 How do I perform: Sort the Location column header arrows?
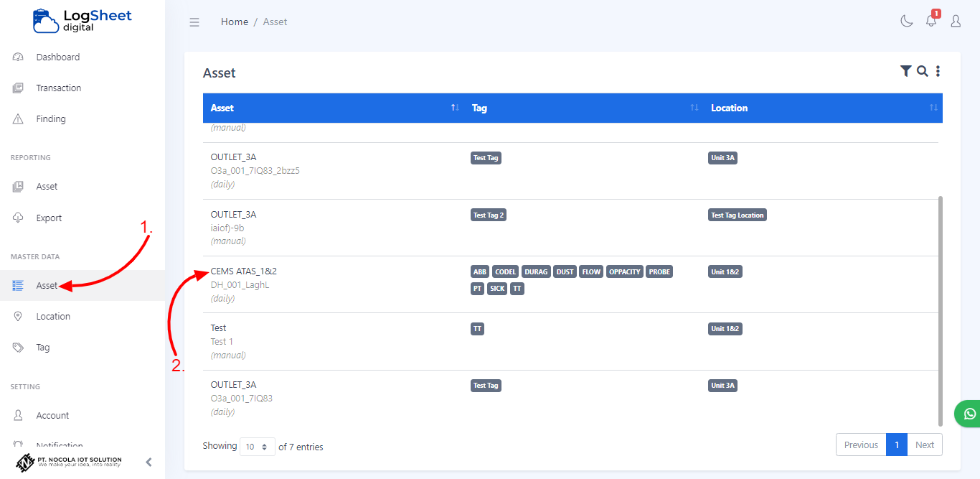click(x=933, y=107)
